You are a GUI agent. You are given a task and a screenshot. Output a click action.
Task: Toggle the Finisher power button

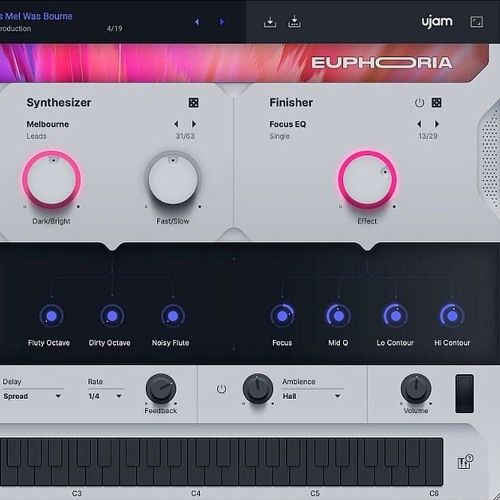[419, 103]
